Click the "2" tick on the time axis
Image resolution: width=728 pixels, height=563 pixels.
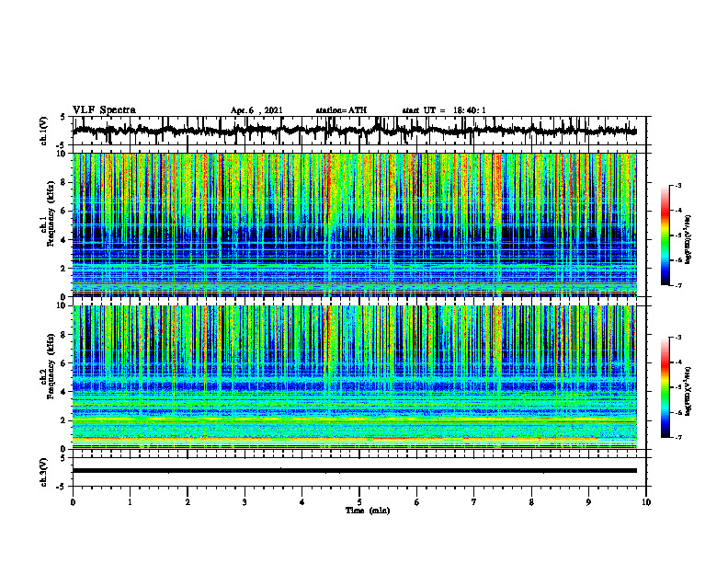click(188, 502)
